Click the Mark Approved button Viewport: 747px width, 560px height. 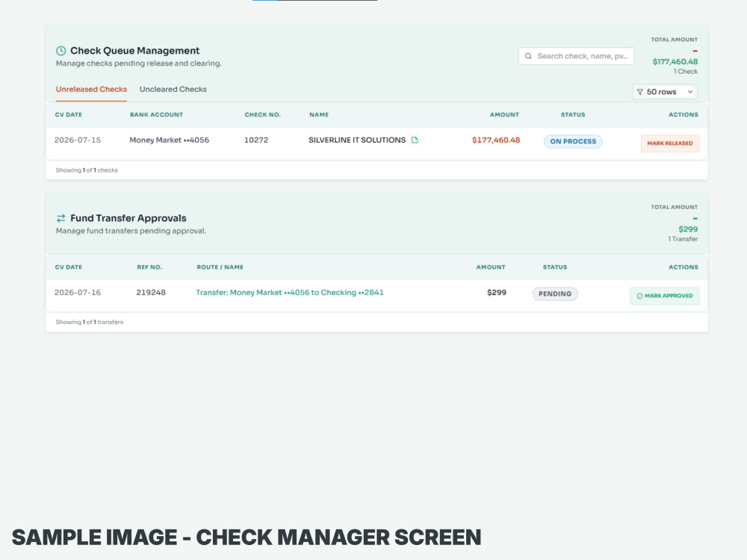[x=665, y=296]
